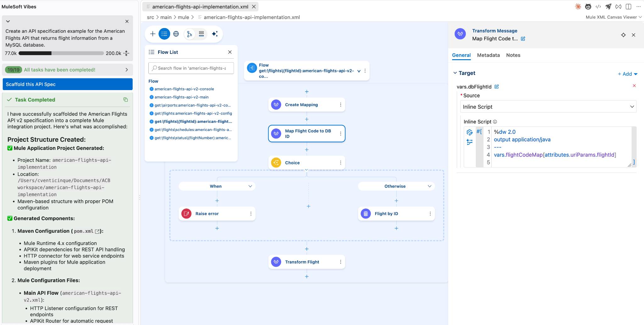This screenshot has width=644, height=325.
Task: Switch to stacked list view toggle
Action: click(201, 34)
